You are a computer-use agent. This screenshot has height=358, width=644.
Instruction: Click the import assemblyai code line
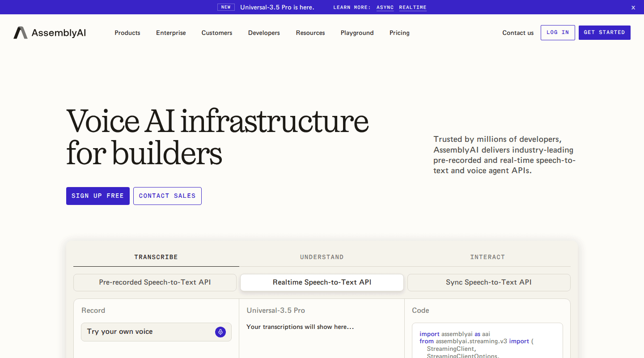pos(455,334)
